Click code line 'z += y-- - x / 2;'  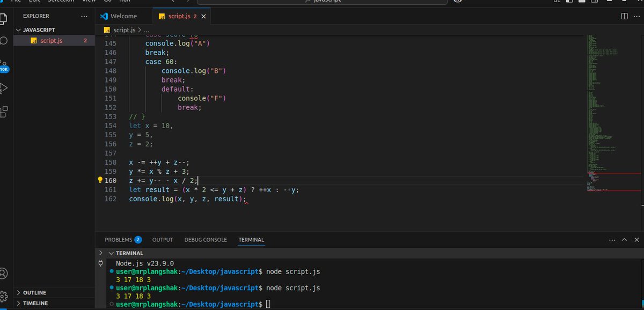point(163,180)
